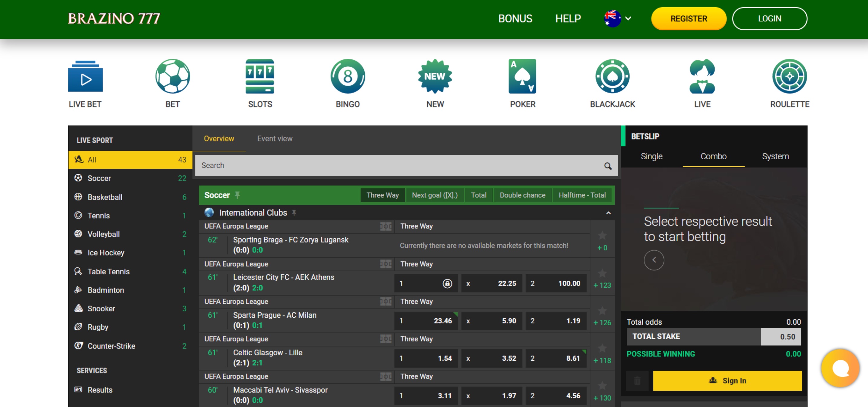
Task: Click the Search input field
Action: click(406, 166)
